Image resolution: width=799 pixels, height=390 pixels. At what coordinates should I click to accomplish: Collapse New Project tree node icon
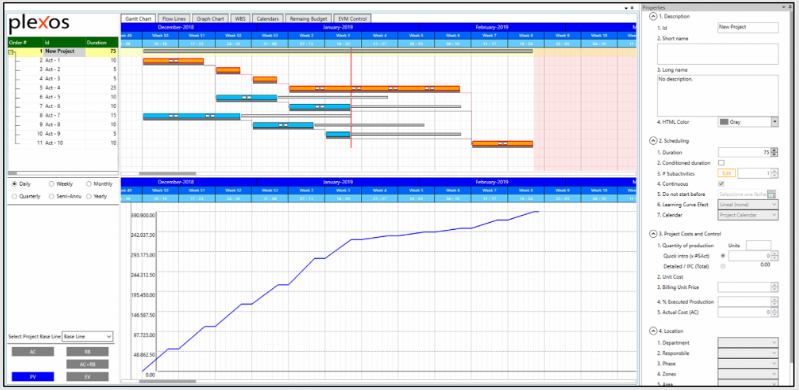pyautogui.click(x=11, y=51)
